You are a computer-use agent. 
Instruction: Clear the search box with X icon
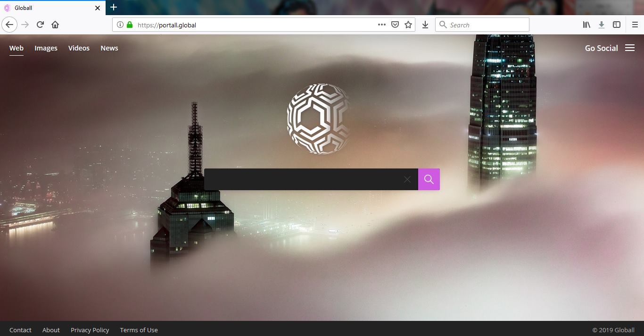407,179
